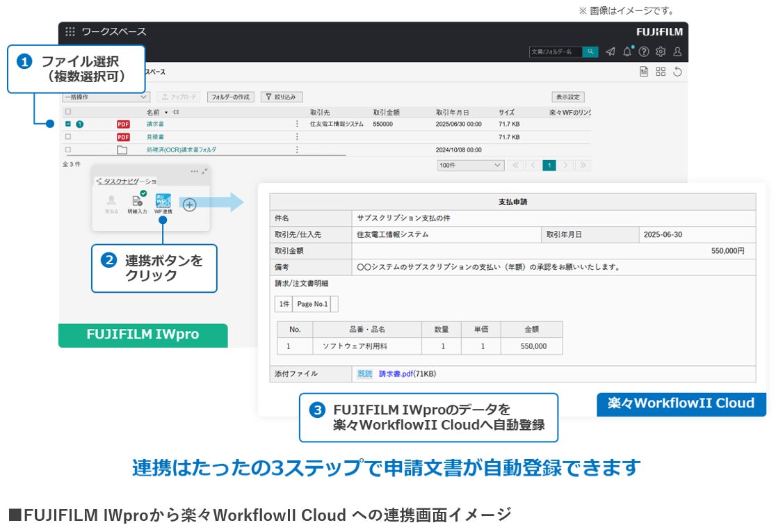
Task: Open the 請求書.pdf attachment link
Action: (396, 373)
